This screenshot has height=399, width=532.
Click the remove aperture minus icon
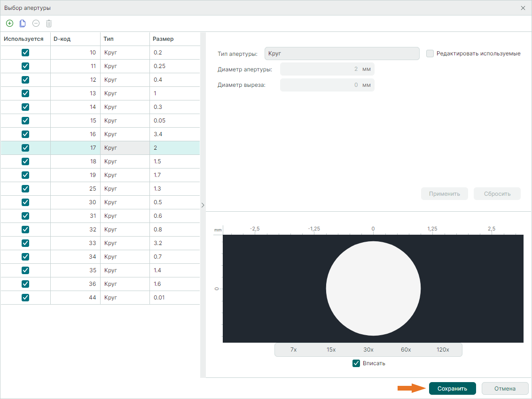coord(36,23)
